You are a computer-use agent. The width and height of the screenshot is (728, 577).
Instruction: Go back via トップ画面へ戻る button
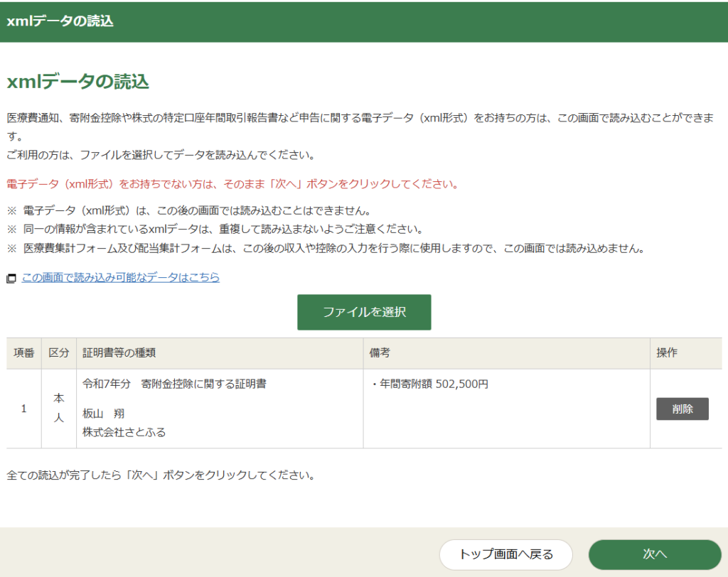[505, 554]
